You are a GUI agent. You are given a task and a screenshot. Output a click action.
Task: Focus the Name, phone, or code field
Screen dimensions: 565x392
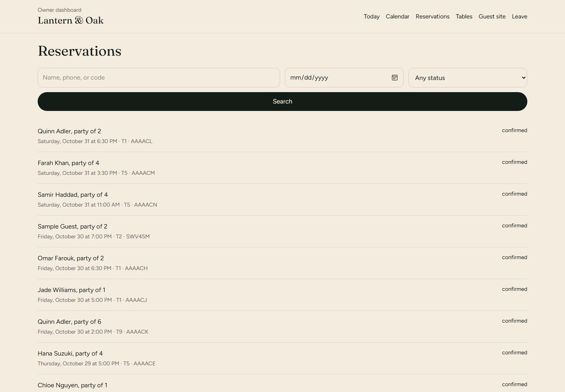tap(159, 78)
